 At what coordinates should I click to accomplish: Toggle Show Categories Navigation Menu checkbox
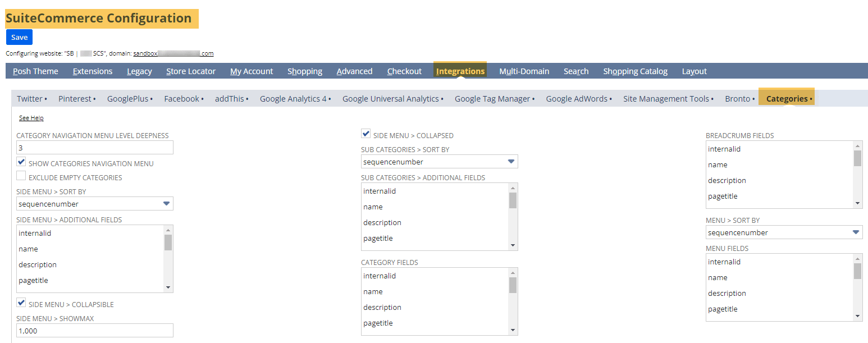[x=21, y=162]
